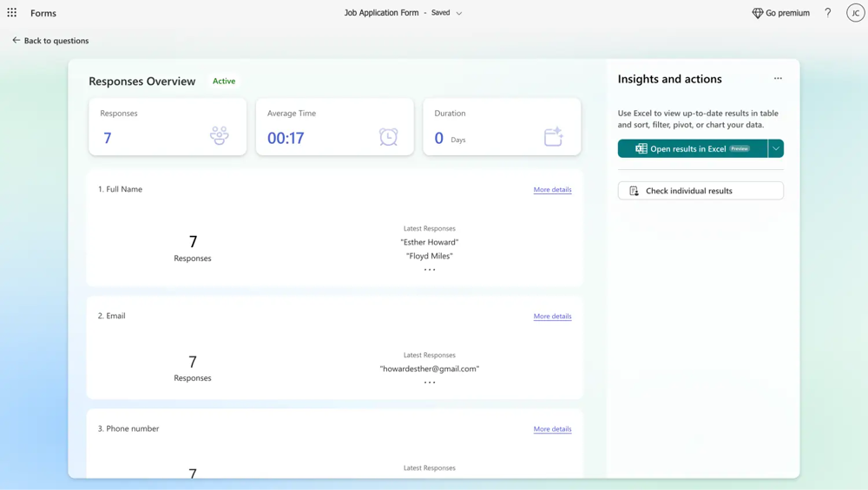Click the back arrow icon
The width and height of the screenshot is (868, 490).
pyautogui.click(x=16, y=41)
